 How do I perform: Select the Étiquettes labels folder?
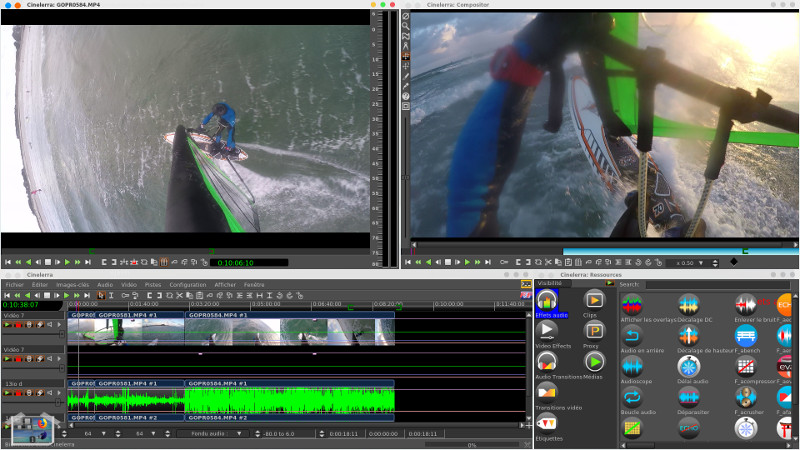point(548,424)
